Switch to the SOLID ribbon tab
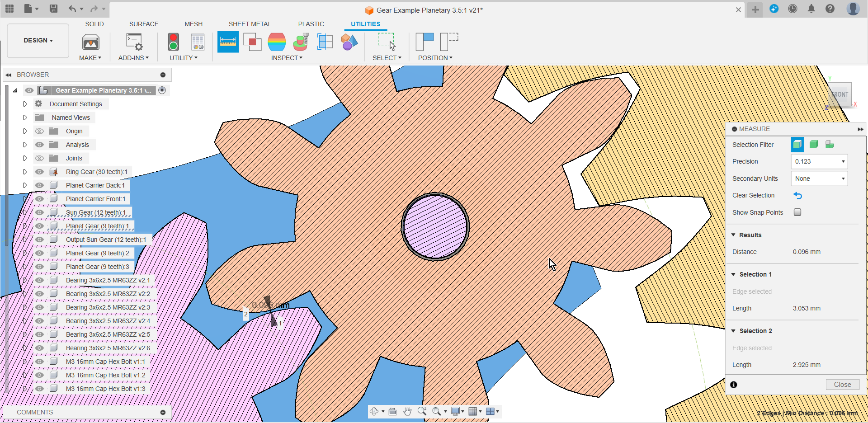The height and width of the screenshot is (423, 868). click(x=94, y=24)
